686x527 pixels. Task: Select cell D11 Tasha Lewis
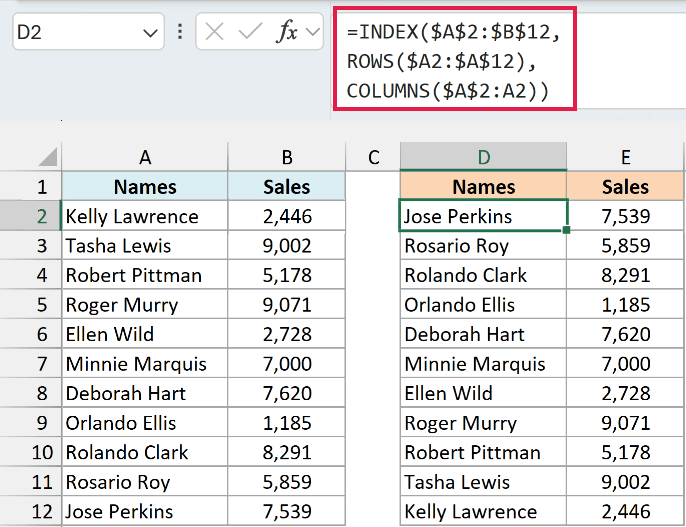(x=483, y=482)
